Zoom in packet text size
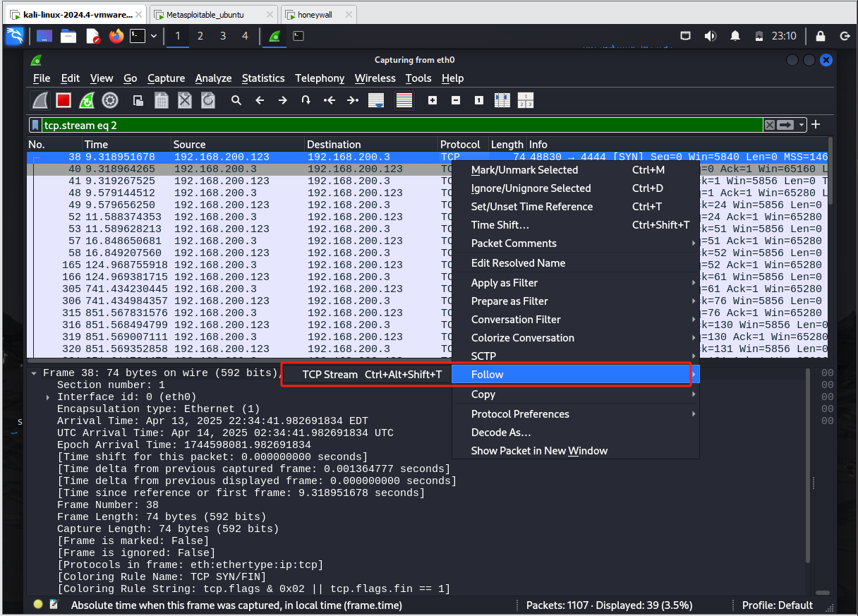 (x=433, y=100)
